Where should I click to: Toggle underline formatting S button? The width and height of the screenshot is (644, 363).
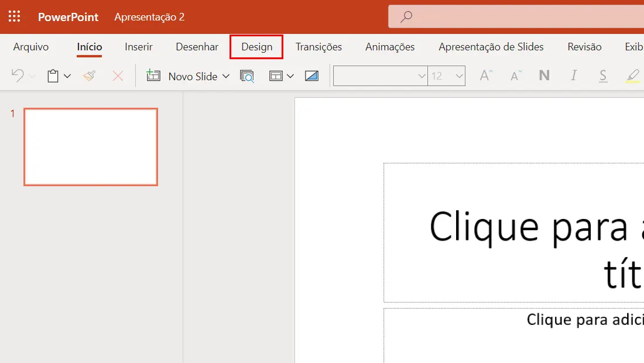603,76
